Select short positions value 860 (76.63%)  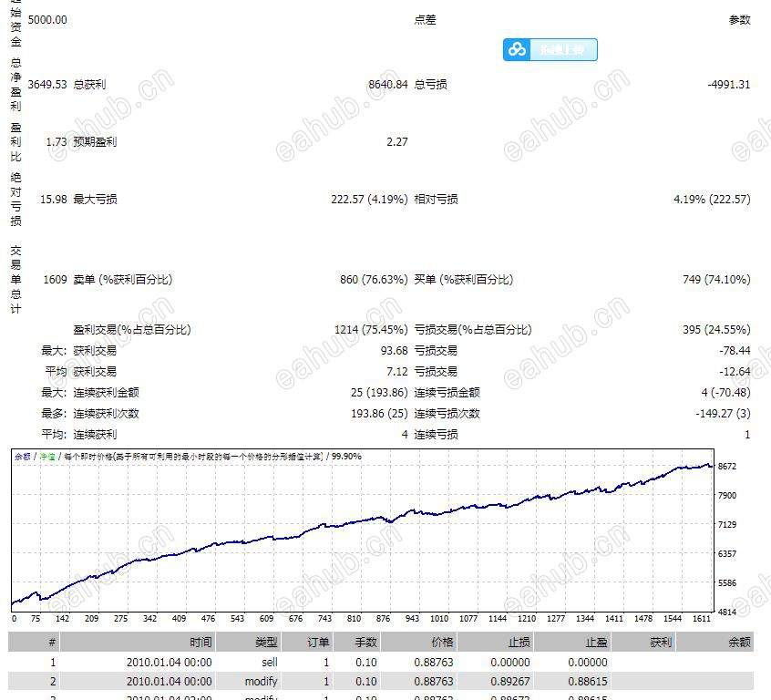(x=374, y=280)
